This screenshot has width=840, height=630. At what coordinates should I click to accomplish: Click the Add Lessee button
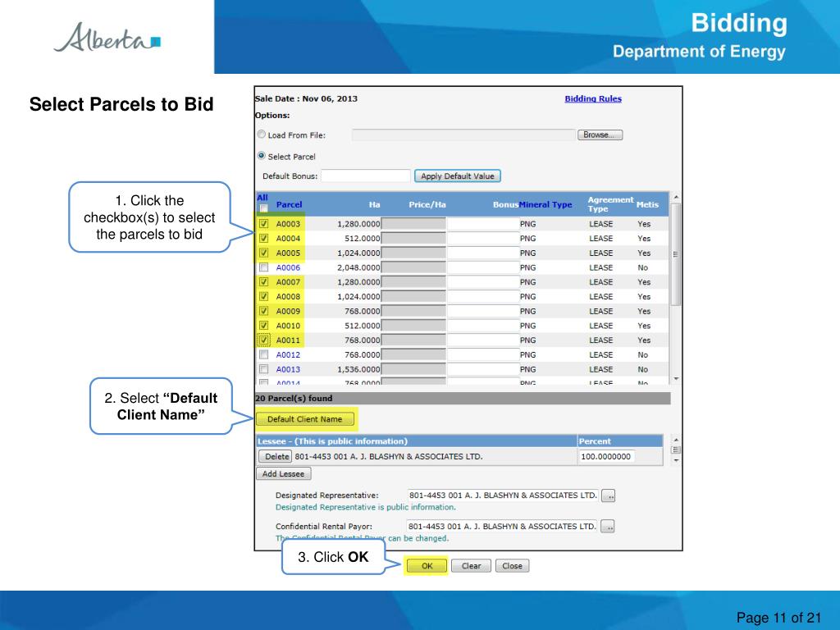click(x=283, y=473)
